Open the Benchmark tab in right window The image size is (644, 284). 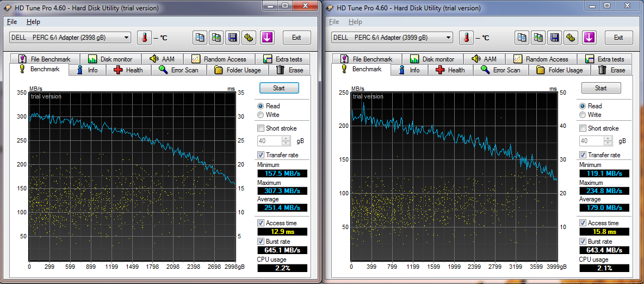(361, 69)
